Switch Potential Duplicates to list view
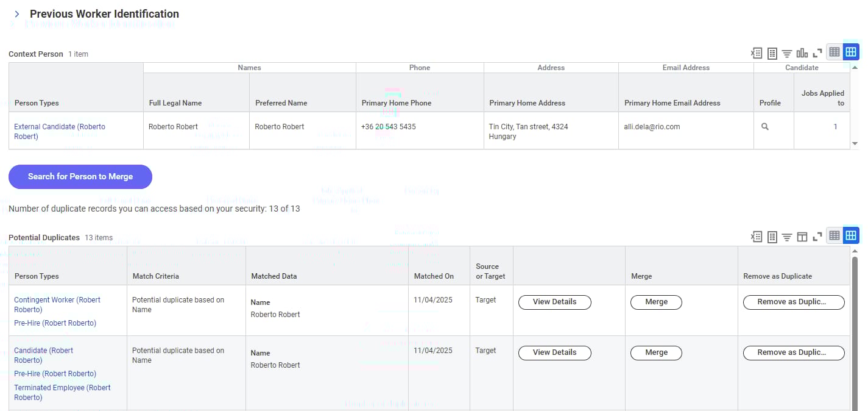 (x=834, y=235)
